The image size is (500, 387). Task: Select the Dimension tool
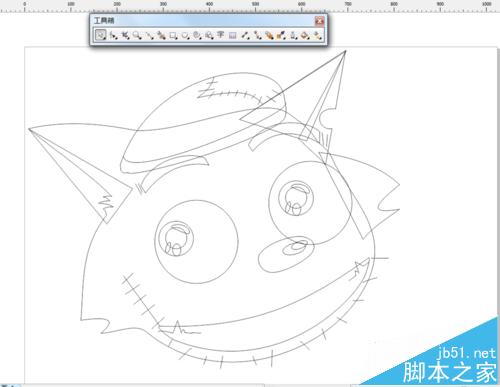coord(246,35)
